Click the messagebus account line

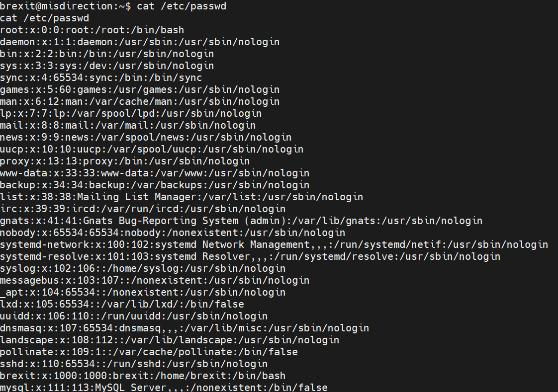(155, 280)
